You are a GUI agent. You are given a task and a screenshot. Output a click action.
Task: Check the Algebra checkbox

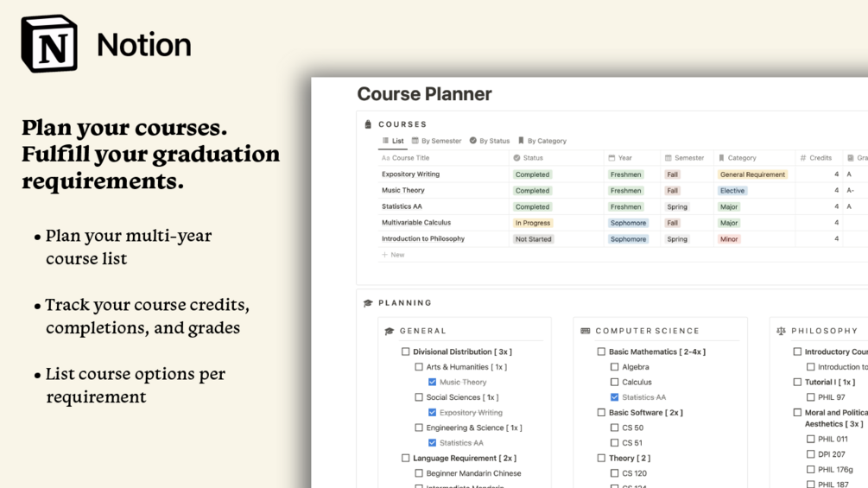pyautogui.click(x=614, y=367)
